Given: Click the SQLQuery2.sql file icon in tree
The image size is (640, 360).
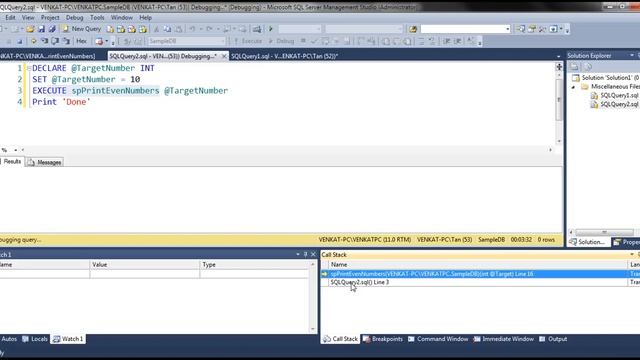Looking at the screenshot, I should tap(594, 104).
